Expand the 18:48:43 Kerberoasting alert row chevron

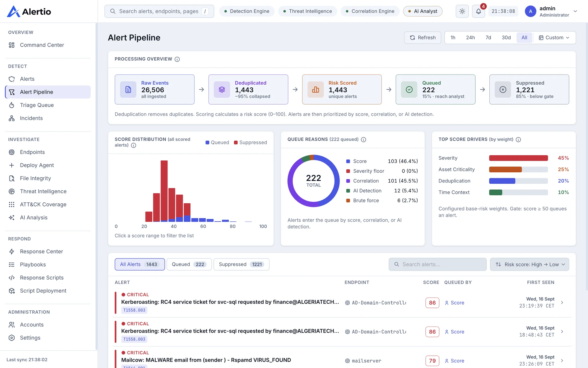point(562,332)
